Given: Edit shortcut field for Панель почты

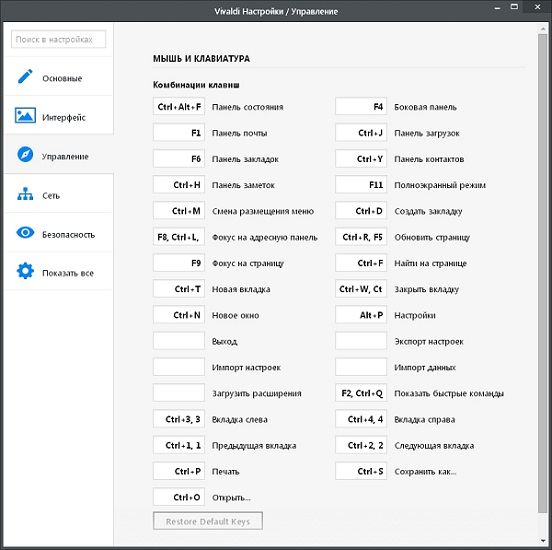Looking at the screenshot, I should [179, 132].
